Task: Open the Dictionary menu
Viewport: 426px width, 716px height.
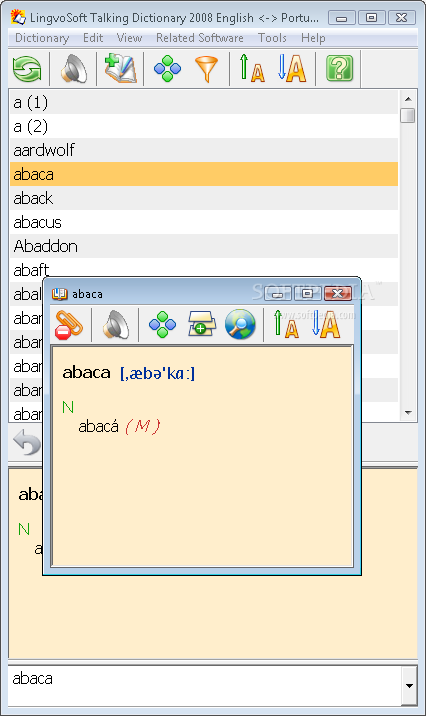Action: pos(42,38)
